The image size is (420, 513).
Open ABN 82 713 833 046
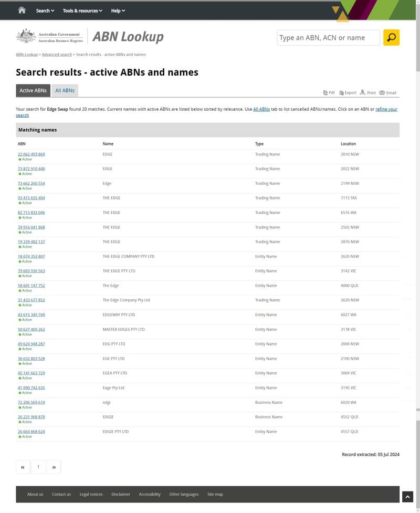coord(31,213)
